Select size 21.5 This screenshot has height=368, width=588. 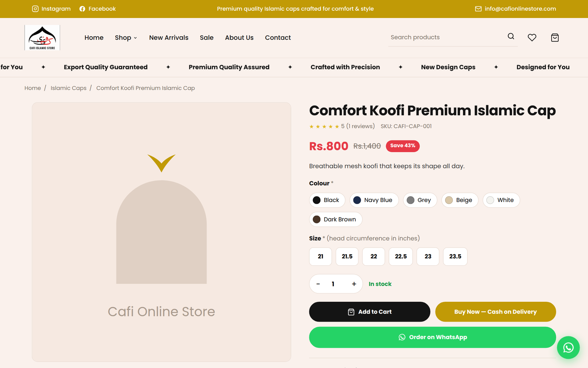click(347, 256)
